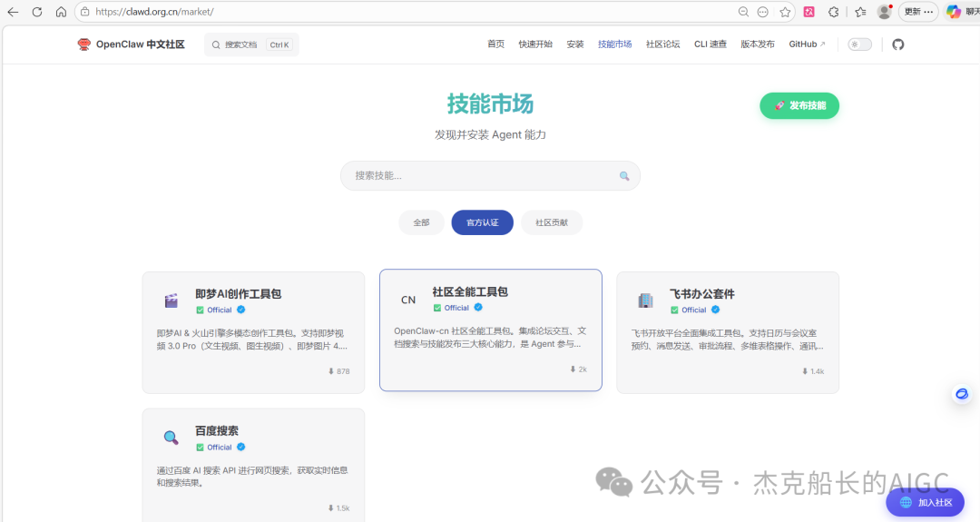Click the clapperboard icon of 即梦AI创作工具包
This screenshot has width=980, height=522.
click(171, 300)
